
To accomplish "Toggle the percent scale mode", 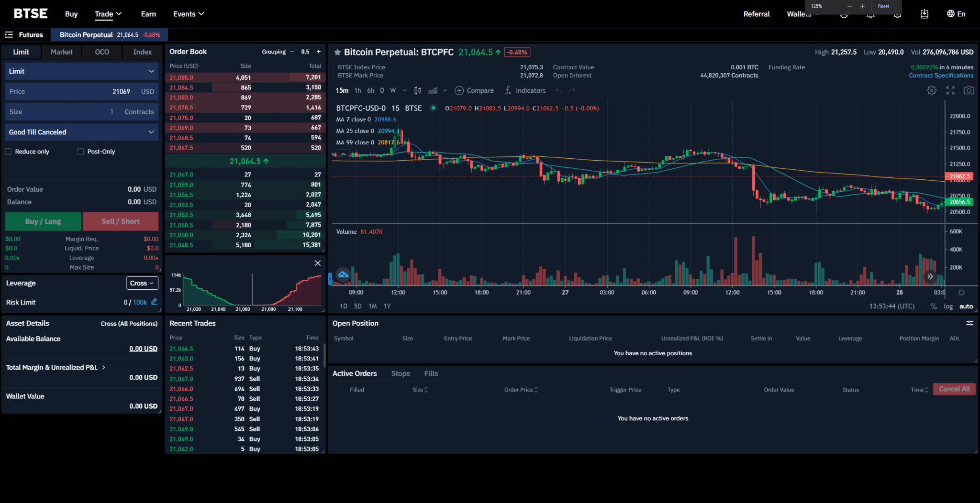I will click(933, 306).
